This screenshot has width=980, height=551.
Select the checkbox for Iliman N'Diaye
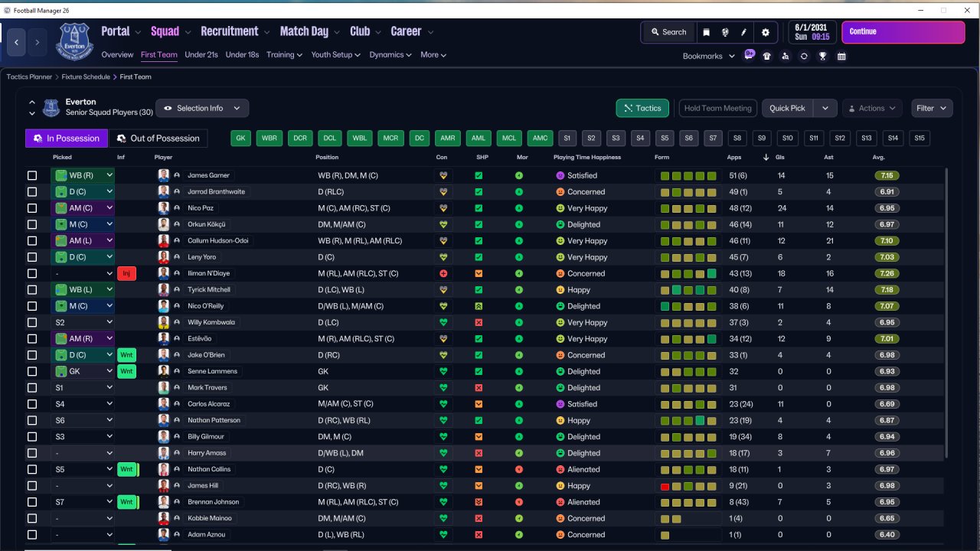32,273
